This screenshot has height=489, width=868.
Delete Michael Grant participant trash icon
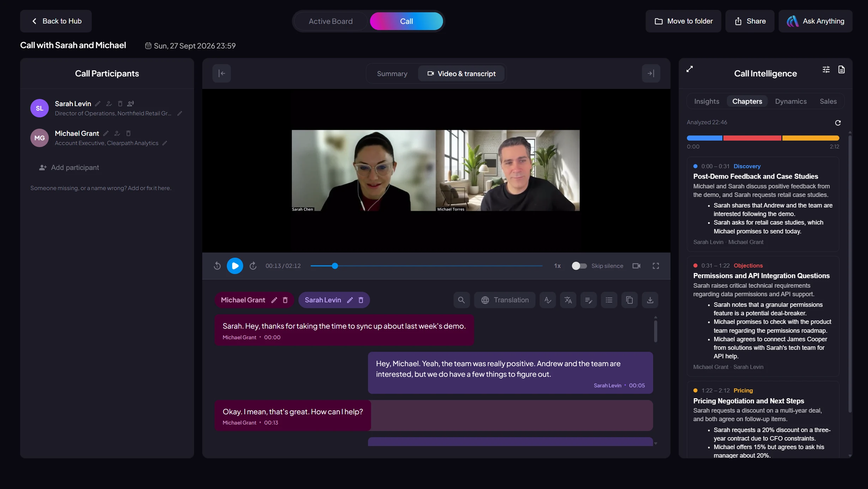coord(128,133)
